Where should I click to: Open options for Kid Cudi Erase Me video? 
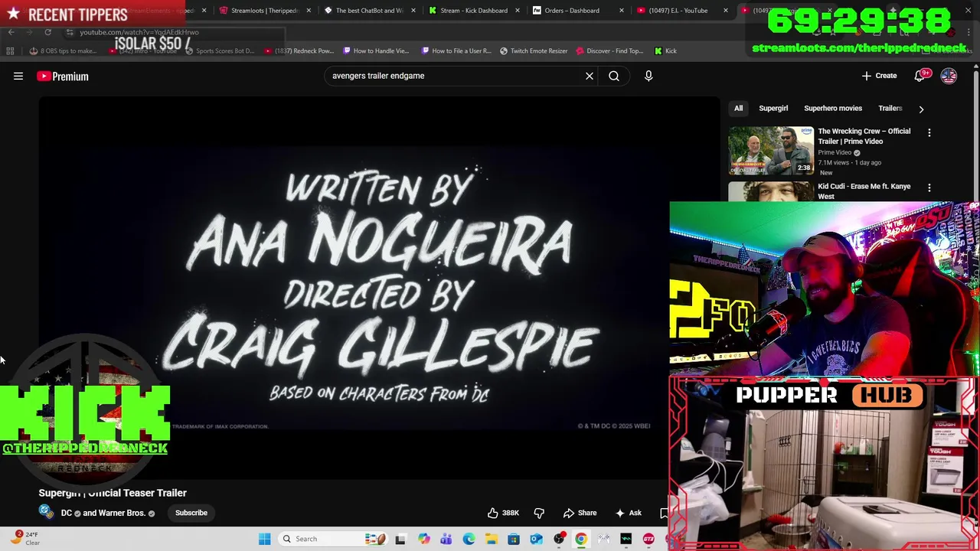(929, 187)
